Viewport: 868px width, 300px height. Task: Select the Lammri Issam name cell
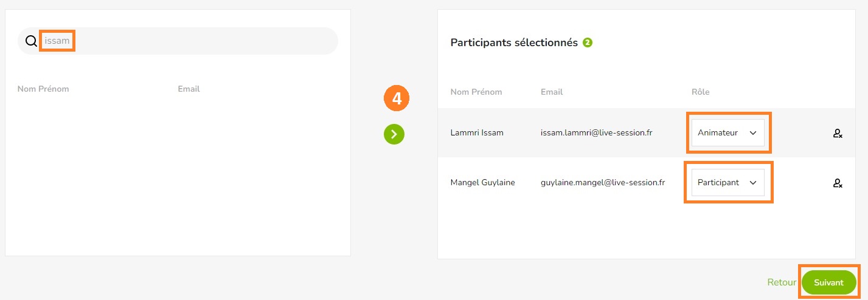[x=477, y=132]
